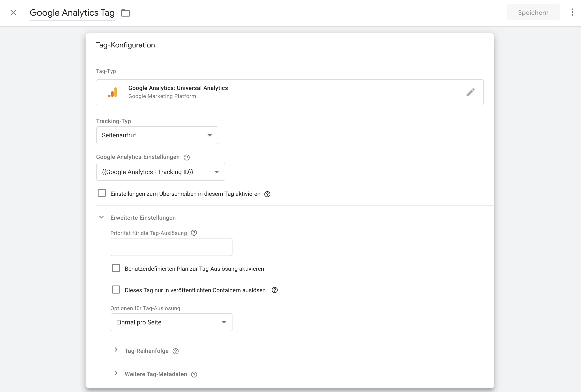
Task: Check Dieses Tag nur in veröffentlichten Containern
Action: (116, 290)
